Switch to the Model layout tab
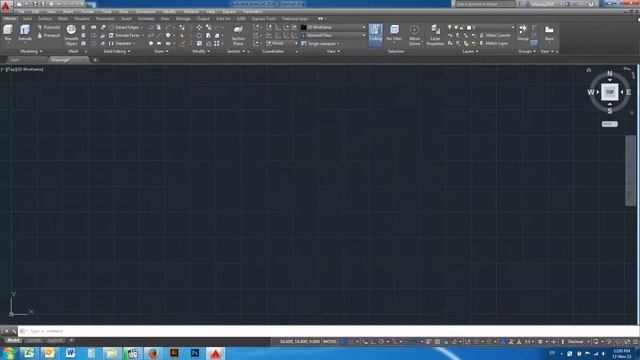Image resolution: width=640 pixels, height=360 pixels. pyautogui.click(x=13, y=340)
